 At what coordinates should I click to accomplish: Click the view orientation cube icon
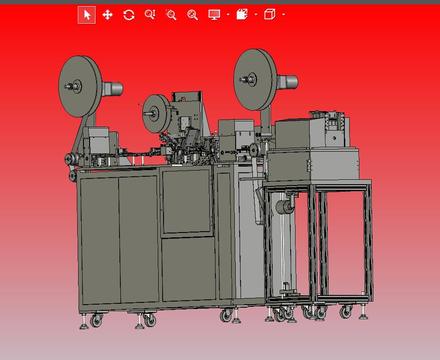click(x=270, y=14)
